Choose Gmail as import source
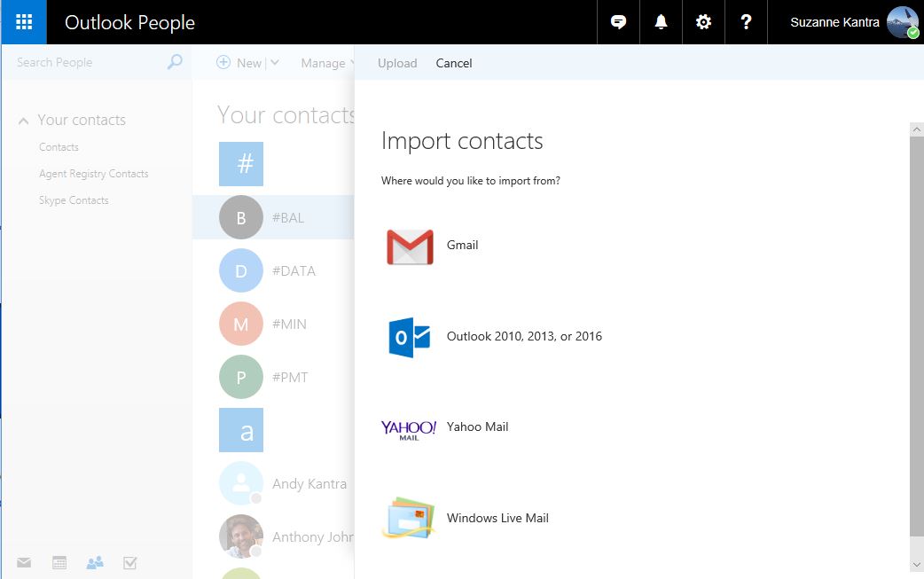 (x=462, y=245)
